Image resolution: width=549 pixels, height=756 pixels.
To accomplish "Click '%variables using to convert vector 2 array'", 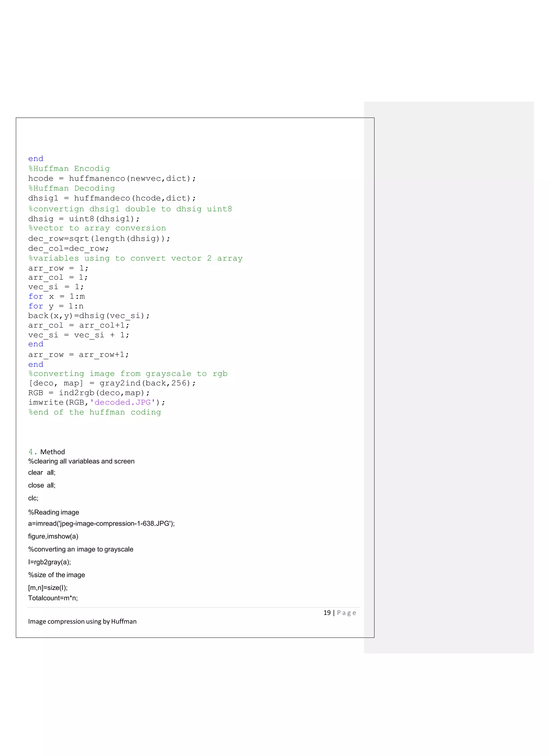I will click(x=136, y=258).
